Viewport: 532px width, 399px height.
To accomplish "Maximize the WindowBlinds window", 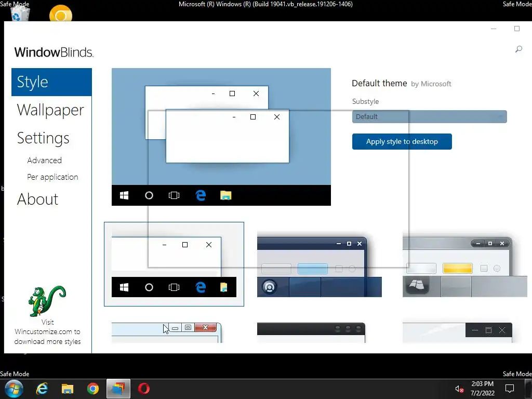I will [517, 29].
